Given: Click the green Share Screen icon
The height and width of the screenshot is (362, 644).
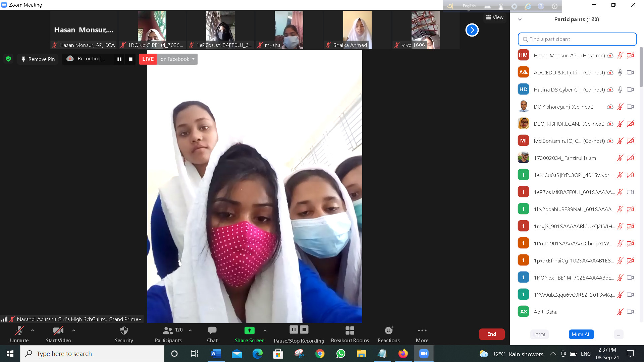Looking at the screenshot, I should pos(249,330).
